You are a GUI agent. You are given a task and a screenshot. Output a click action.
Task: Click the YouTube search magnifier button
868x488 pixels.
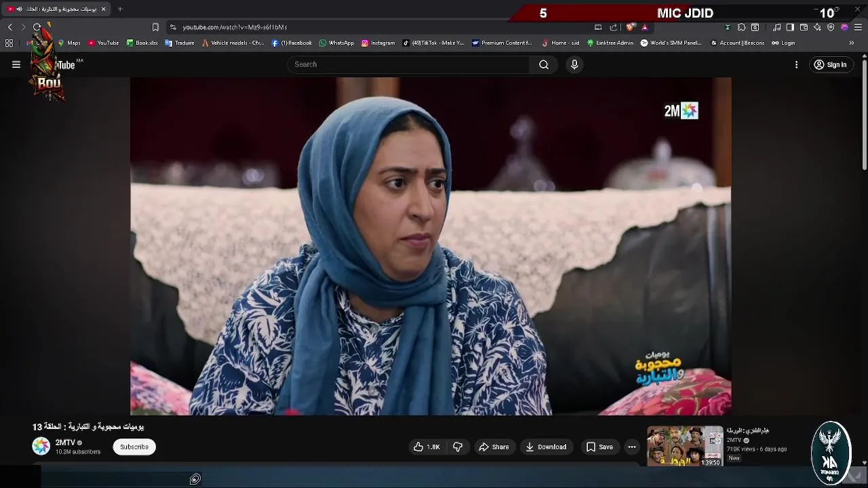[544, 64]
